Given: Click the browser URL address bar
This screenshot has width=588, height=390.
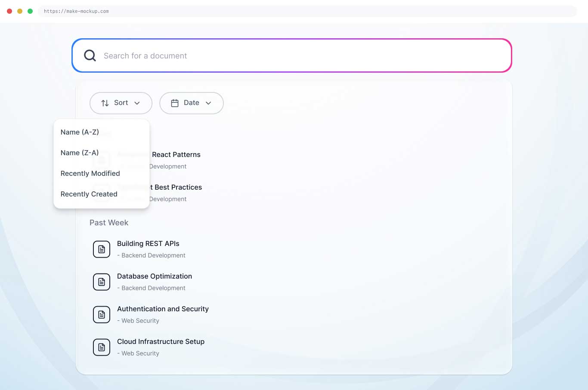Looking at the screenshot, I should [x=307, y=11].
